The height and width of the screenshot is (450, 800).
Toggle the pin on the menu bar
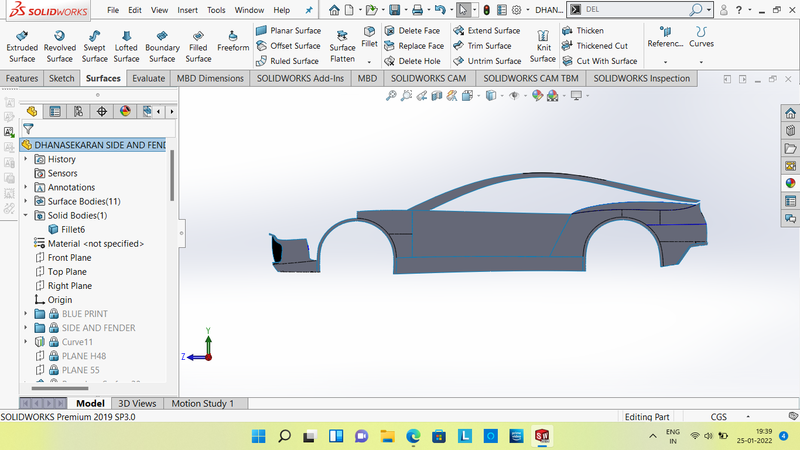[309, 10]
